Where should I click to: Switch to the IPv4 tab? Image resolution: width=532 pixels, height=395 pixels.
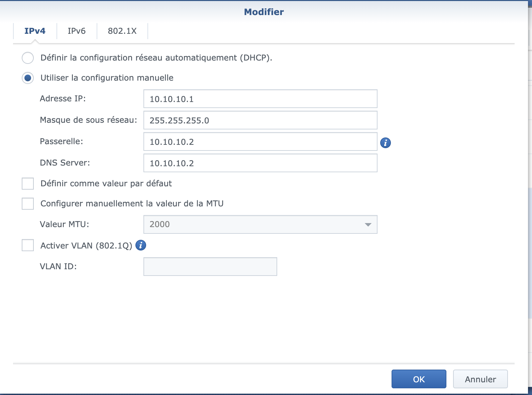(35, 31)
